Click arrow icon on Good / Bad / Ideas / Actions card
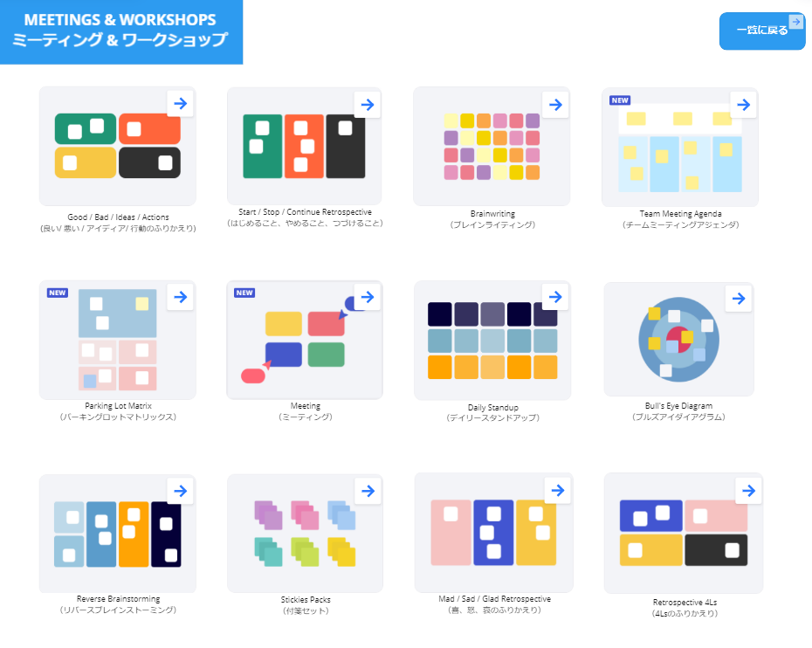The image size is (812, 648). click(180, 103)
